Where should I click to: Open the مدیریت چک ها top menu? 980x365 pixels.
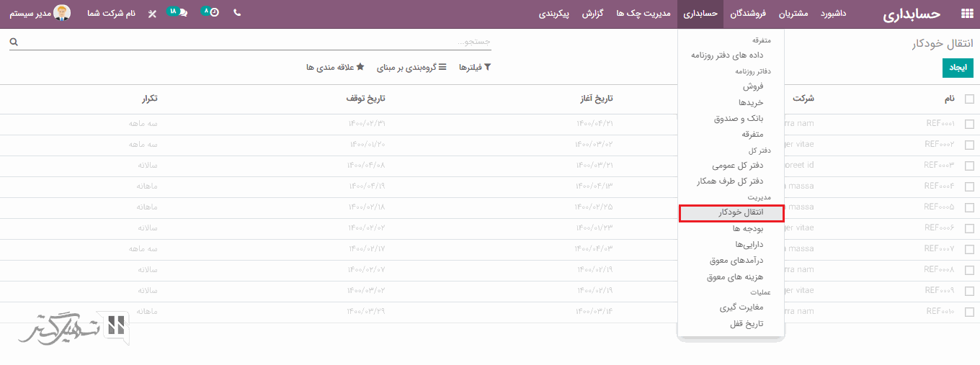[643, 14]
